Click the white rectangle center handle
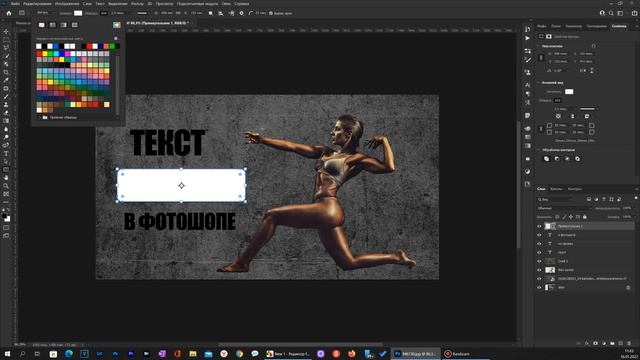Screen dimensions: 640x360 click(x=181, y=186)
